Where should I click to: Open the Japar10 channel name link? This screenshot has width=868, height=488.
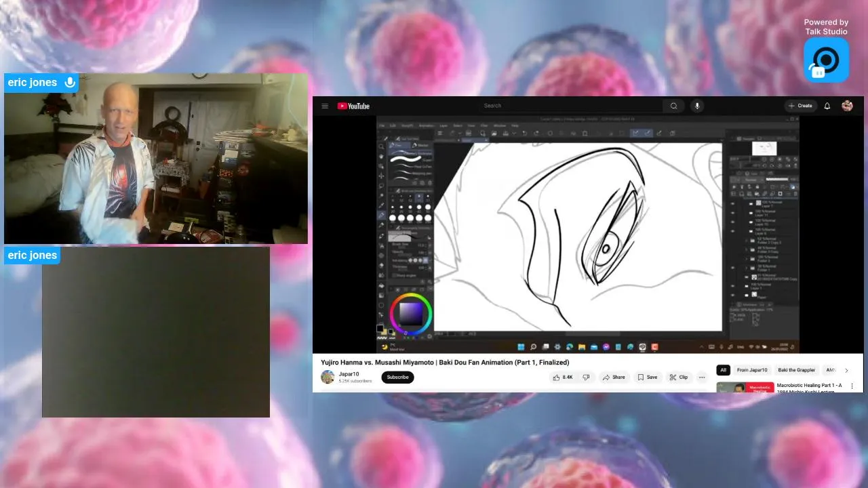tap(349, 374)
